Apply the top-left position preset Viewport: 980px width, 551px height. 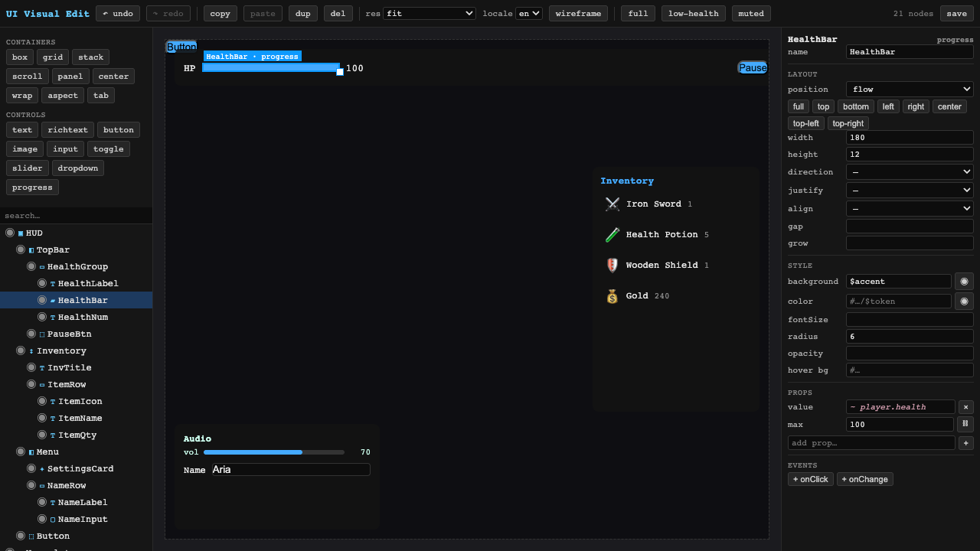806,123
